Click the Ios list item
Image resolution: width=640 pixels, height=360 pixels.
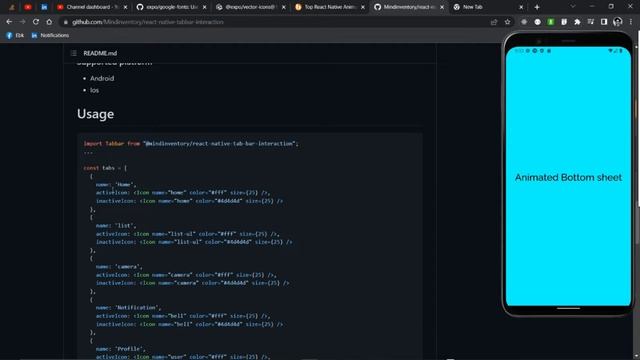94,90
